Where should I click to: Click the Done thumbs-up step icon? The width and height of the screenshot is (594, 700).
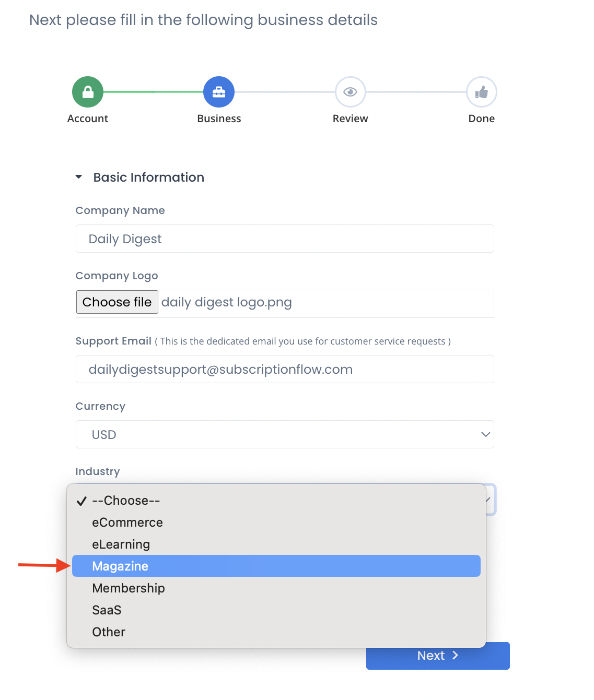coord(481,92)
